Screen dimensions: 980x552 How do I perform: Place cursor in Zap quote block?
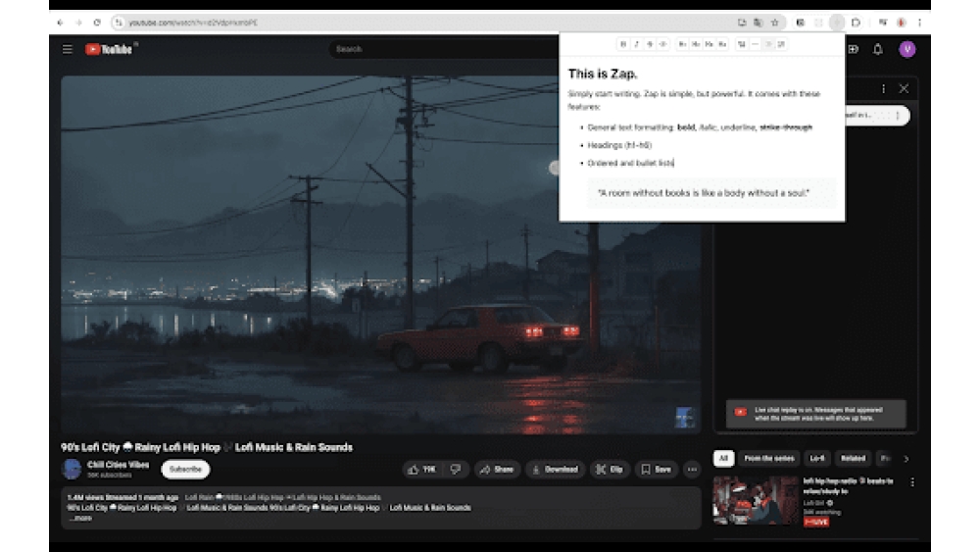710,193
